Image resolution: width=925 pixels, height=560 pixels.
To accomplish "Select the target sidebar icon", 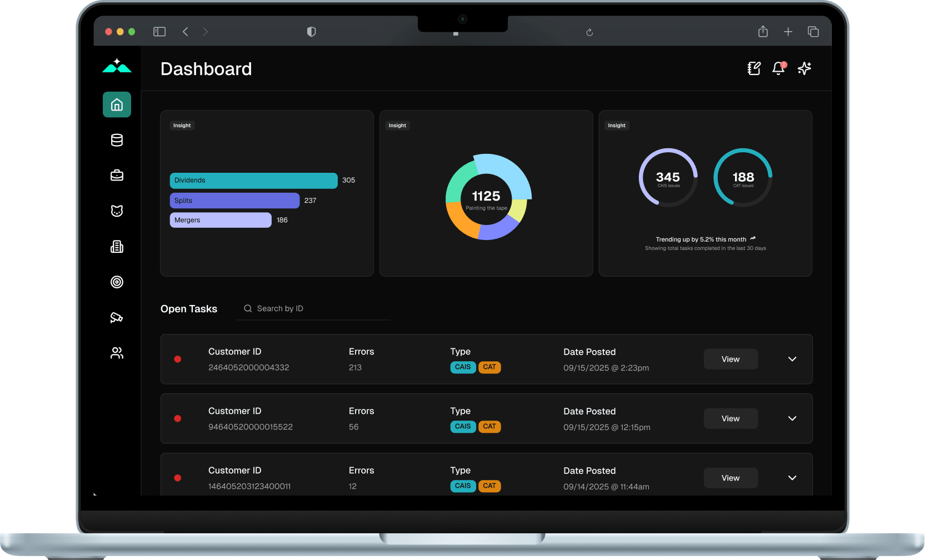I will 117,282.
